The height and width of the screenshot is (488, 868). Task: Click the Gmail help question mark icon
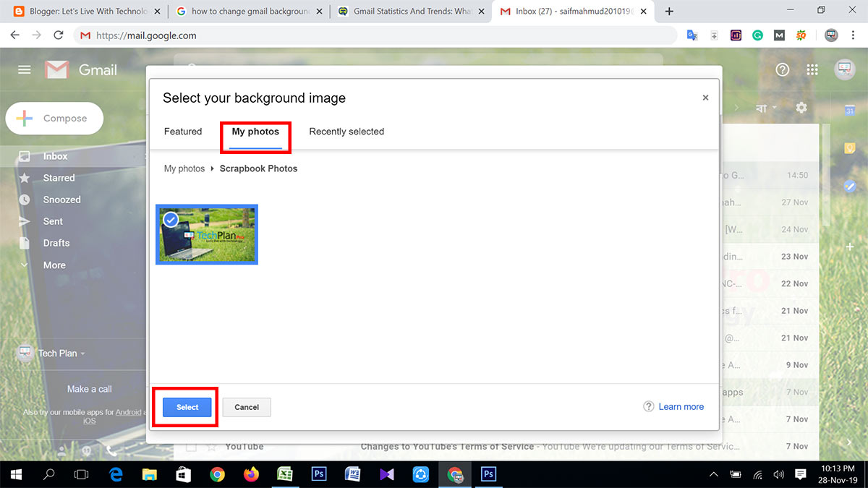[x=782, y=69]
